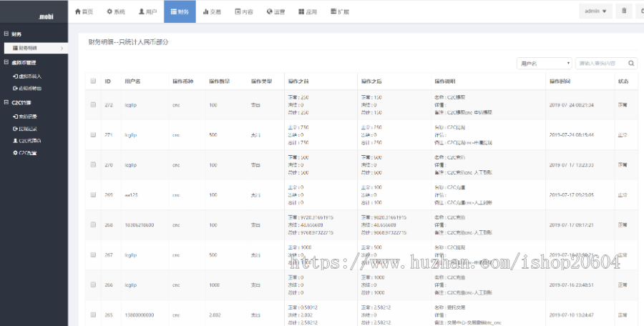Select the highlighted 财务 finance tab
644x326 pixels.
pos(180,11)
